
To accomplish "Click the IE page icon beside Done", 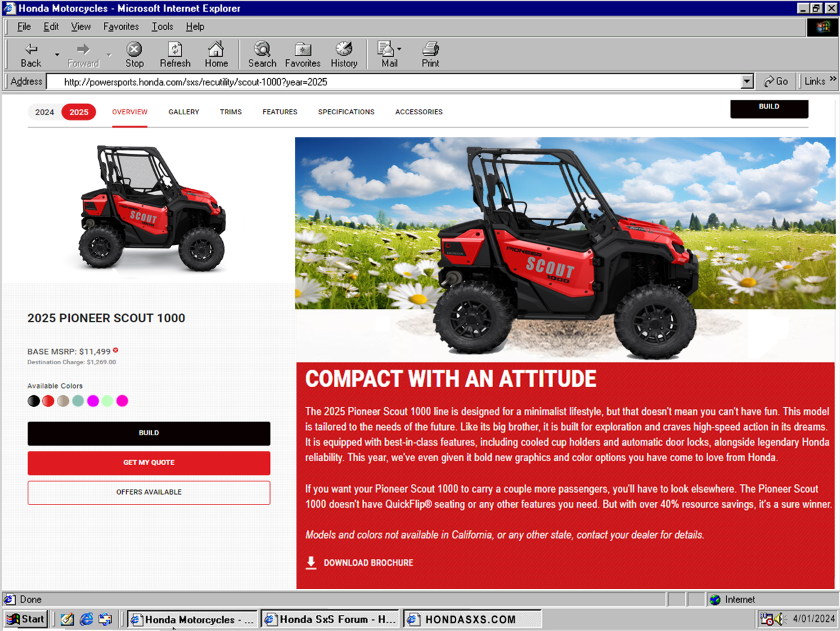I will pyautogui.click(x=10, y=599).
